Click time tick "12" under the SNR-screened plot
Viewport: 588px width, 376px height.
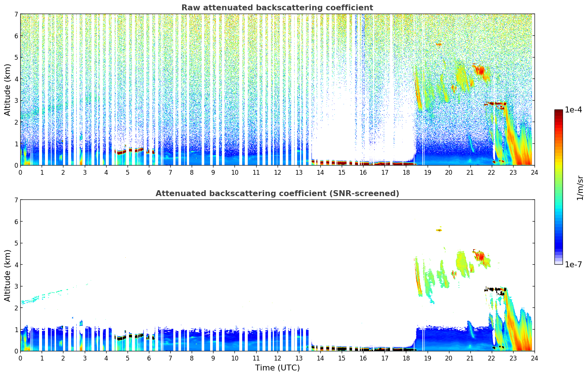pos(277,358)
